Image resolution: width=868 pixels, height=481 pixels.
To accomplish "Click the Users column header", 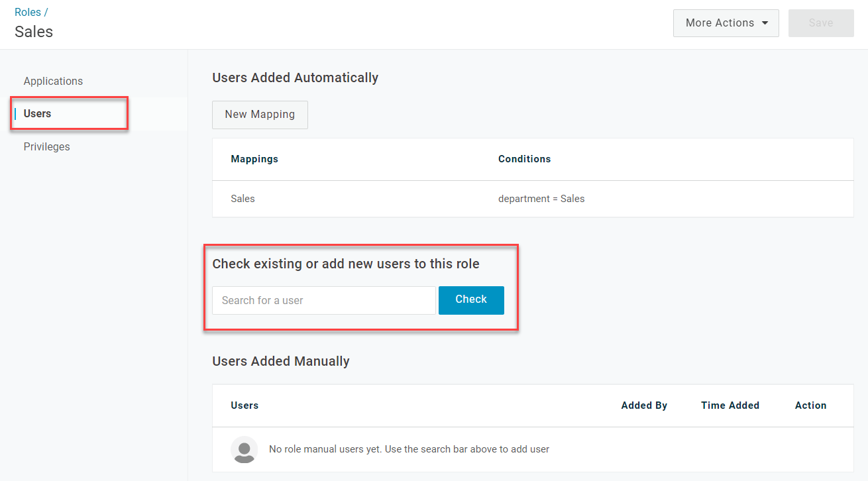I will coord(244,405).
